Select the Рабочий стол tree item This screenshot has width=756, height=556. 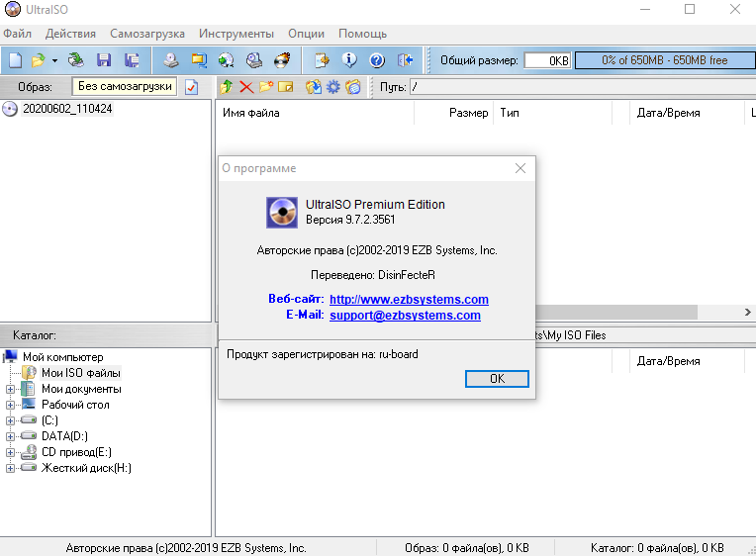tap(75, 405)
